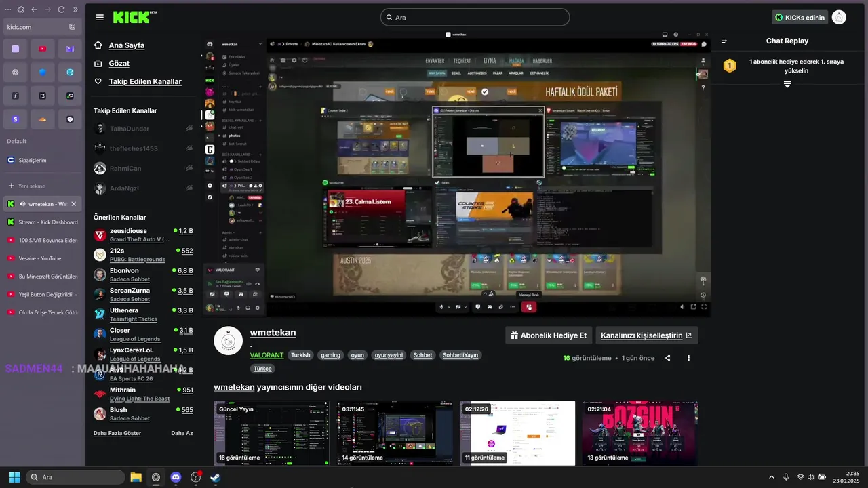The width and height of the screenshot is (868, 488).
Task: Click the VALORANT category link
Action: pos(267,355)
